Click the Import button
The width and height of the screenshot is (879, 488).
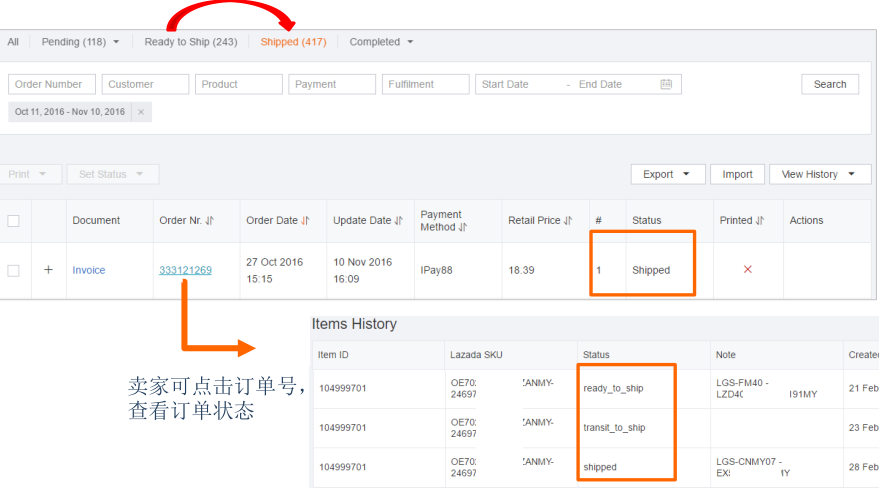(x=737, y=174)
